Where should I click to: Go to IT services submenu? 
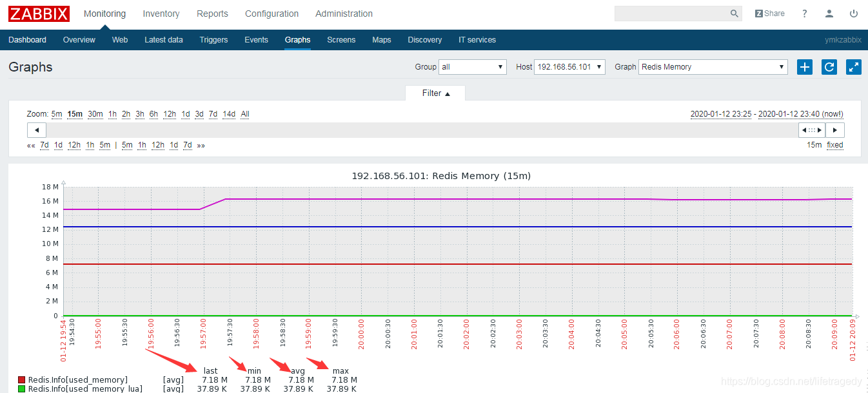477,40
